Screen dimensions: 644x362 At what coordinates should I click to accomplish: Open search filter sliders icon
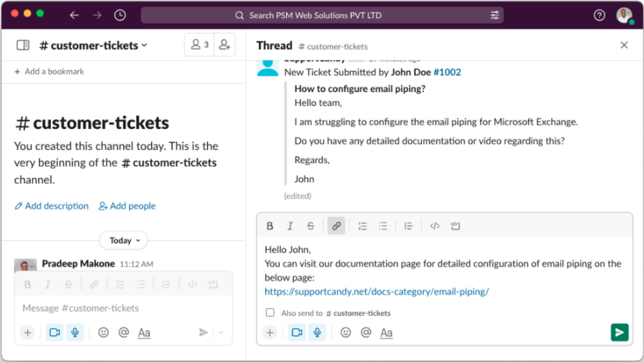coord(494,15)
